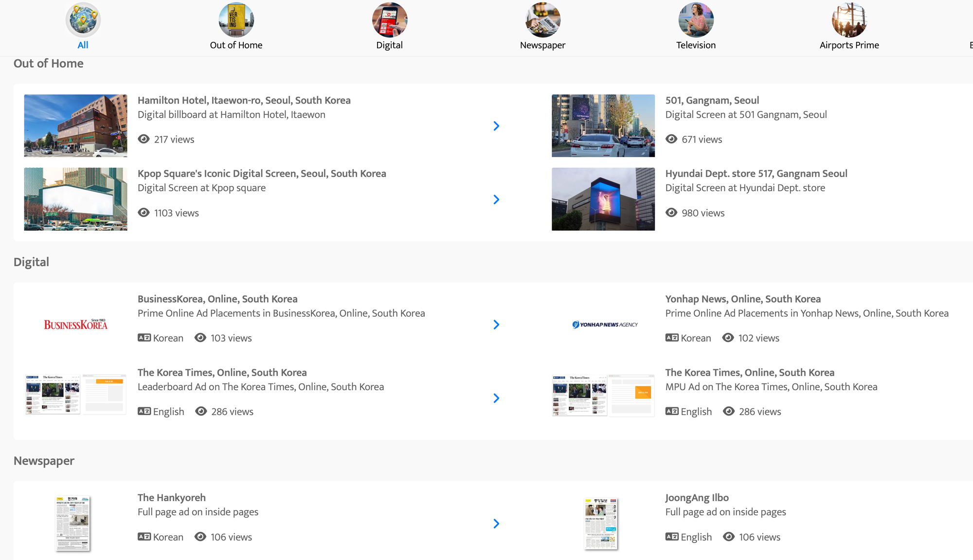Image resolution: width=973 pixels, height=560 pixels.
Task: Open JoongAng Ilbo listing title
Action: tap(697, 498)
